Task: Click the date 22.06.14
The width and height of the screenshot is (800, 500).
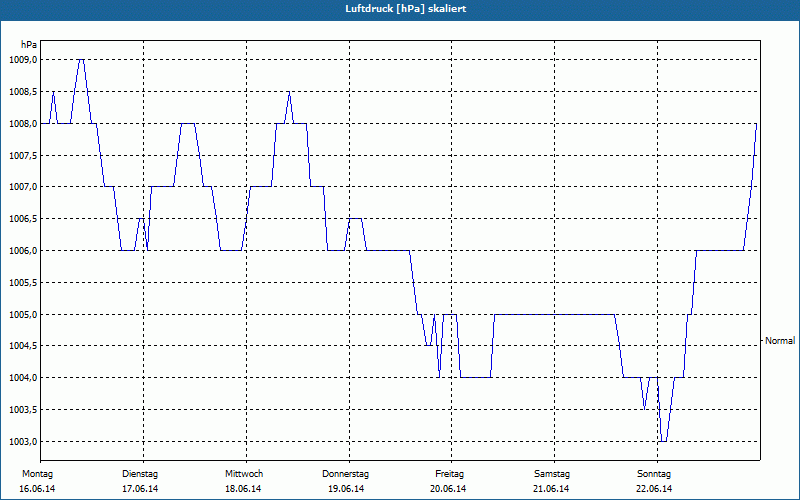Action: [654, 489]
